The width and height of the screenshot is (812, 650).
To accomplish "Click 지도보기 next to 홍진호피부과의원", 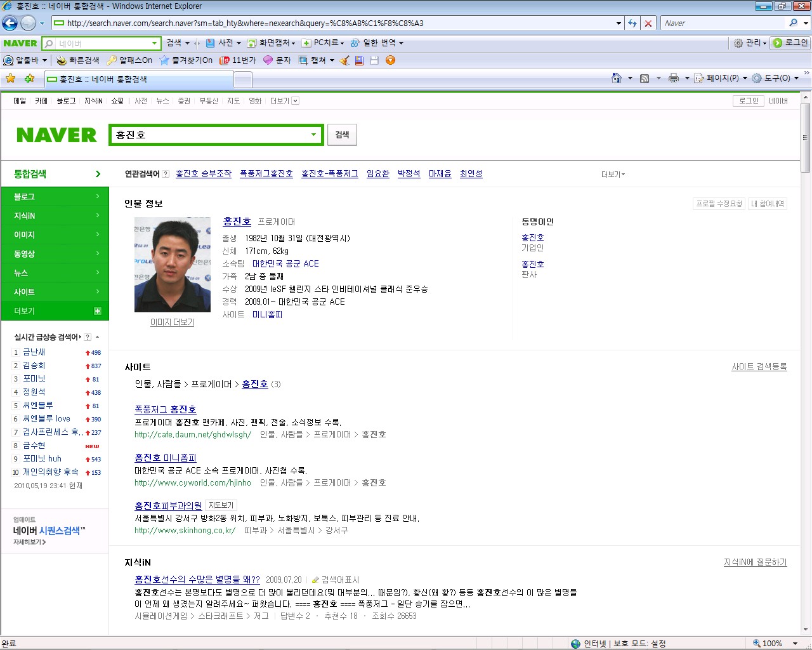I will pyautogui.click(x=221, y=505).
